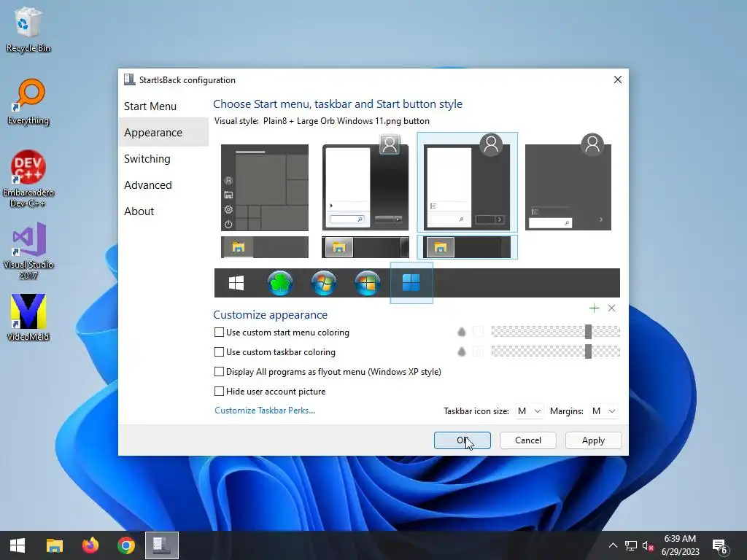Pick the Windows 7 blue orb start button
Screen dimensions: 747x560
(324, 283)
